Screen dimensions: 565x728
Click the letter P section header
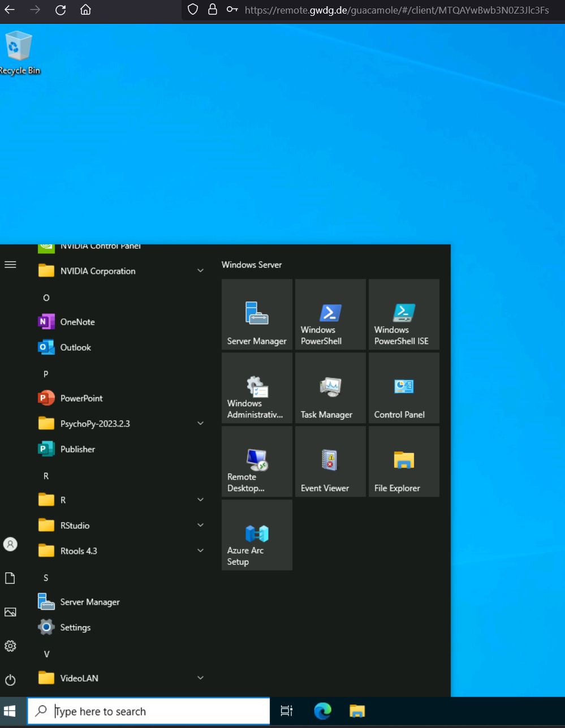46,374
